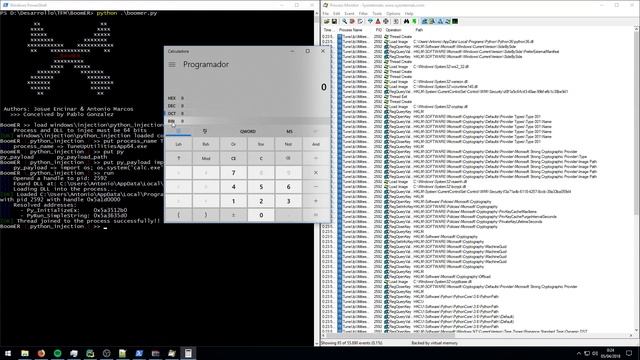Open the Help menu in Process Monitor
The image size is (640, 360).
(x=409, y=13)
